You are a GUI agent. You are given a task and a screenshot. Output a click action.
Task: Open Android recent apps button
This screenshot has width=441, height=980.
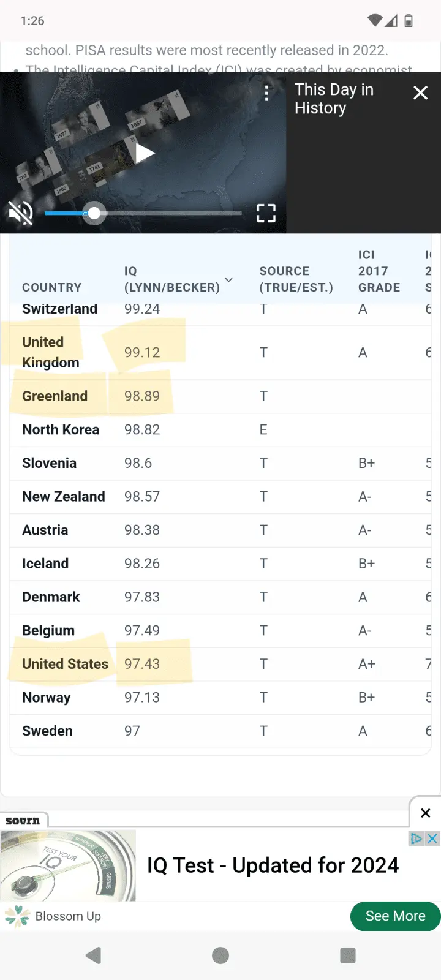347,956
